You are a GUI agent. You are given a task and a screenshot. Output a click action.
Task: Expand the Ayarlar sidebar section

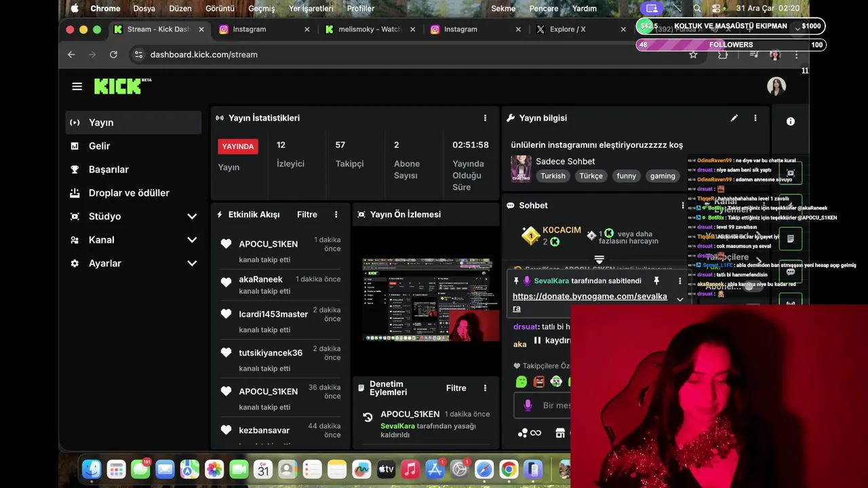[192, 263]
